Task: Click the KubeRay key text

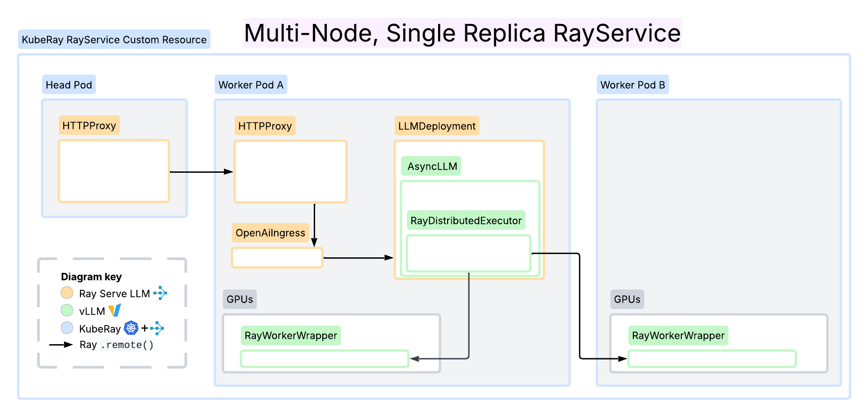Action: click(x=100, y=329)
